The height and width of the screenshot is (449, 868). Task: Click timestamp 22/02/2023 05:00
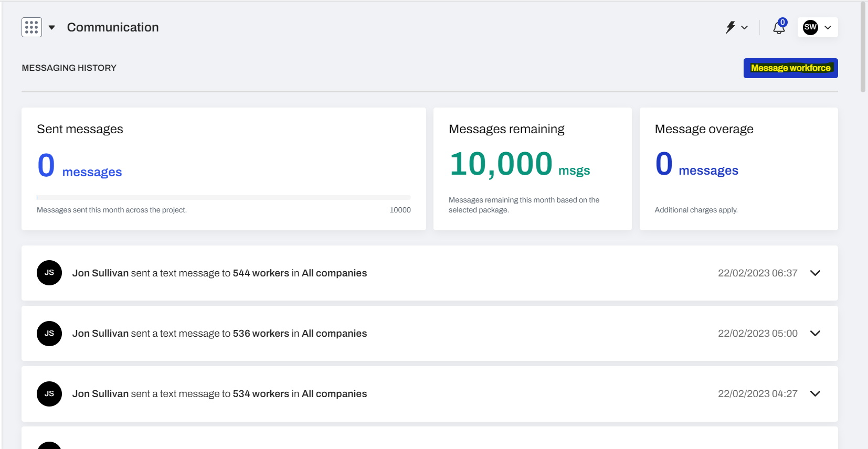pos(758,334)
